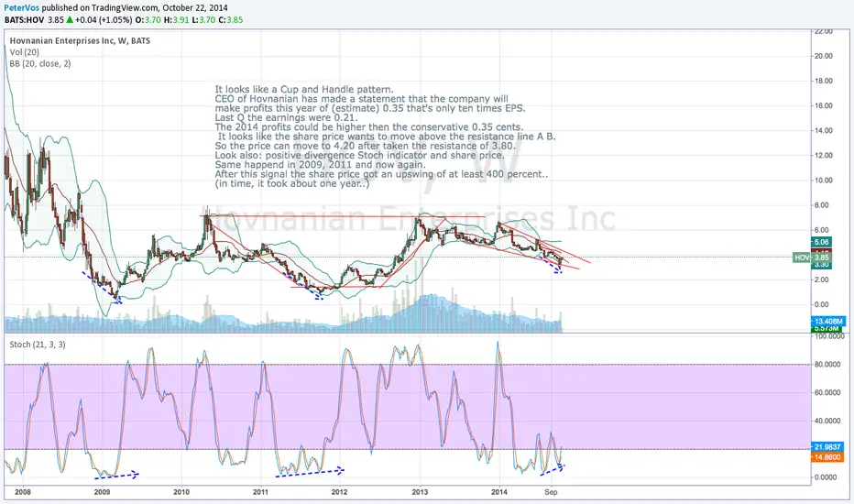The width and height of the screenshot is (854, 504).
Task: Click the 'The 2014 profits could be higher' line
Action: coord(368,127)
